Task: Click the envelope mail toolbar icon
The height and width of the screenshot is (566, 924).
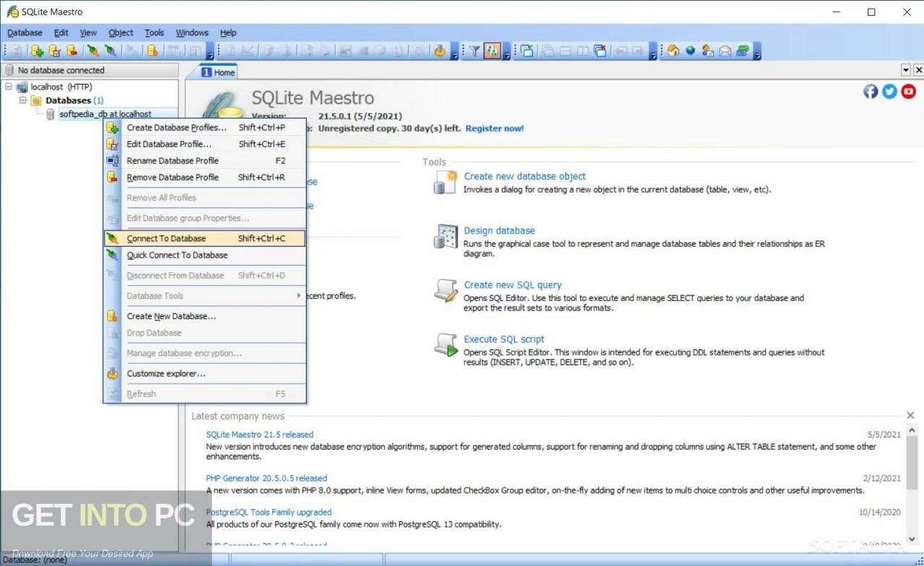Action: pos(725,51)
